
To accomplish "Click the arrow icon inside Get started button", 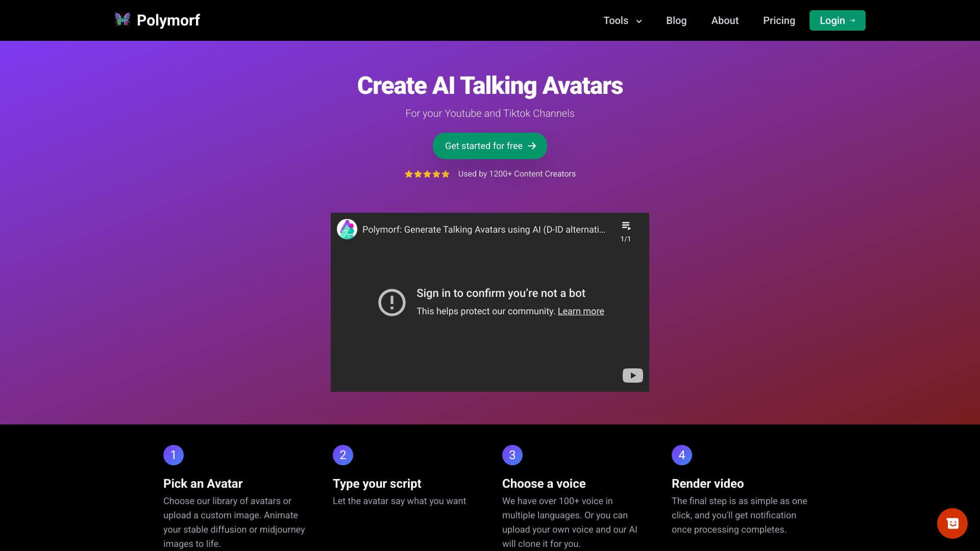I will [x=531, y=146].
